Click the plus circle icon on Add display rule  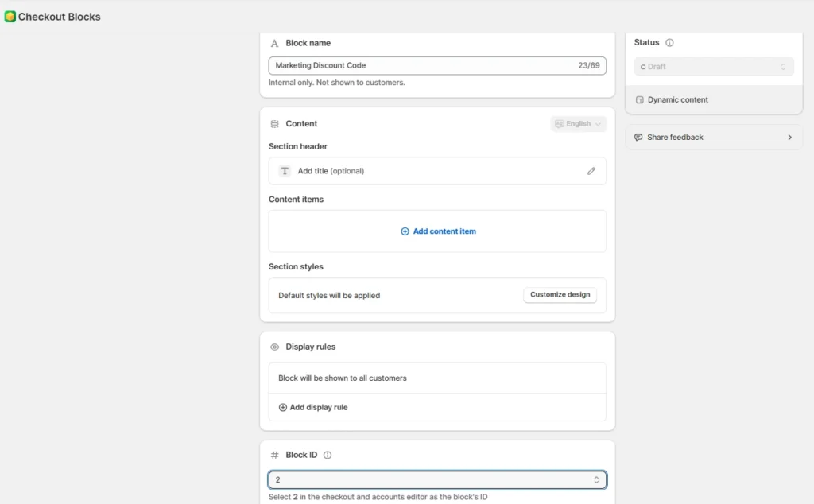pyautogui.click(x=283, y=408)
